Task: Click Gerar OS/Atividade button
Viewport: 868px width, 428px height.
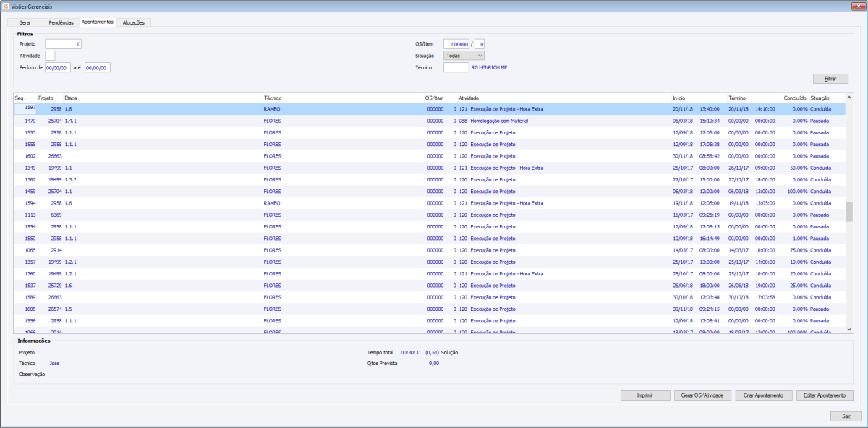Action: (x=702, y=395)
